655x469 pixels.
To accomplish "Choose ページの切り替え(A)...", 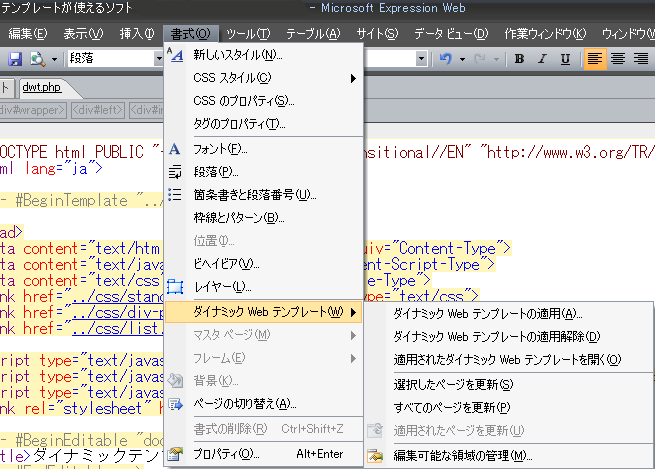I will point(264,404).
